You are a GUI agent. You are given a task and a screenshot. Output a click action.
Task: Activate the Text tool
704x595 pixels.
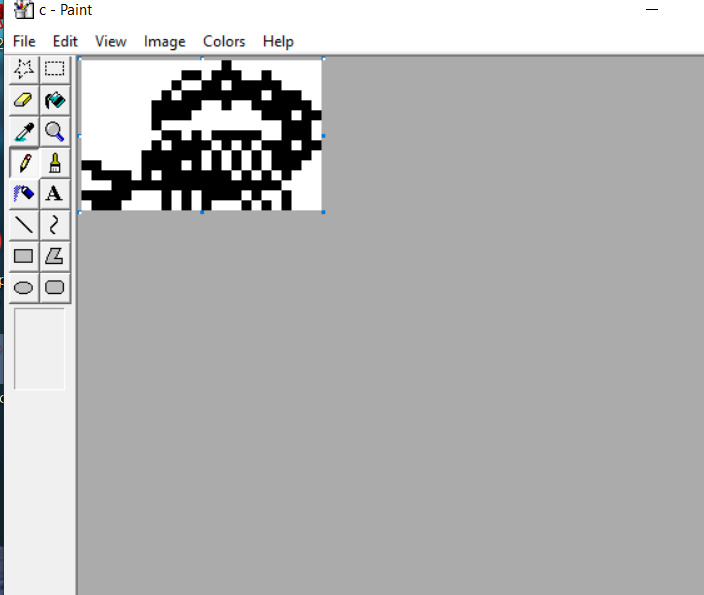pyautogui.click(x=55, y=193)
